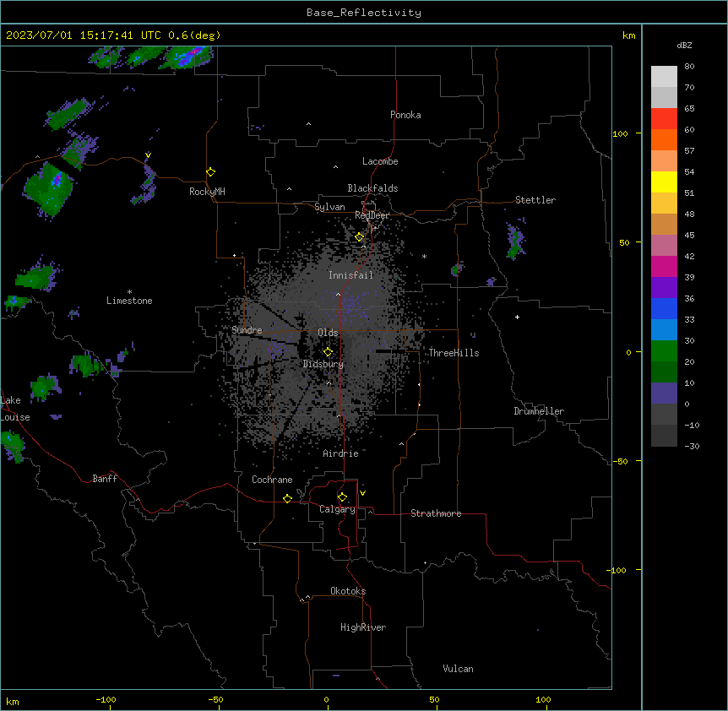The width and height of the screenshot is (728, 711).
Task: Click the Ponoka city label
Action: (405, 115)
